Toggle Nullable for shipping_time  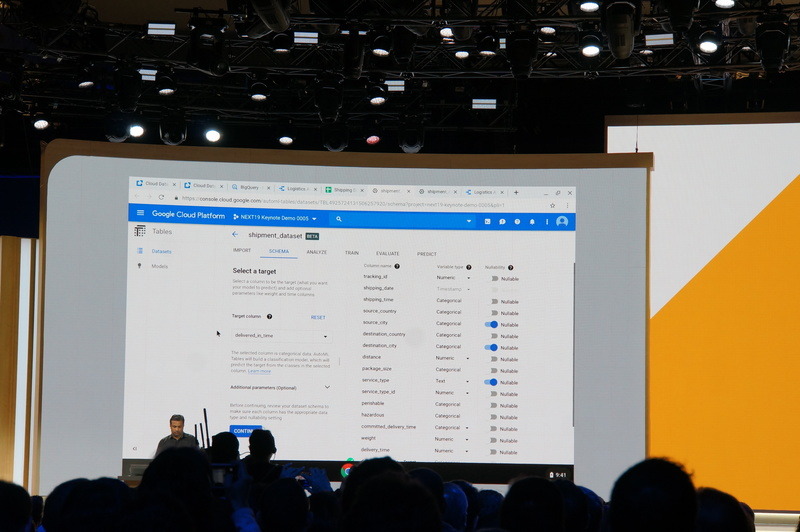[494, 301]
